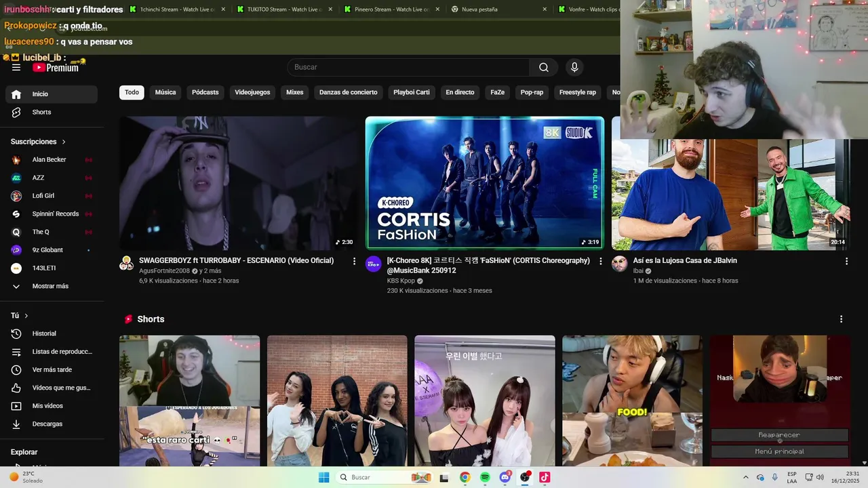Viewport: 868px width, 488px height.
Task: Open Discord from the taskbar
Action: coord(505,477)
